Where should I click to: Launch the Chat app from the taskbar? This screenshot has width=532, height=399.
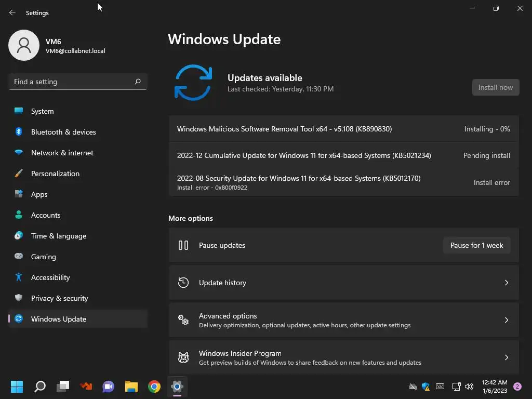(x=109, y=387)
